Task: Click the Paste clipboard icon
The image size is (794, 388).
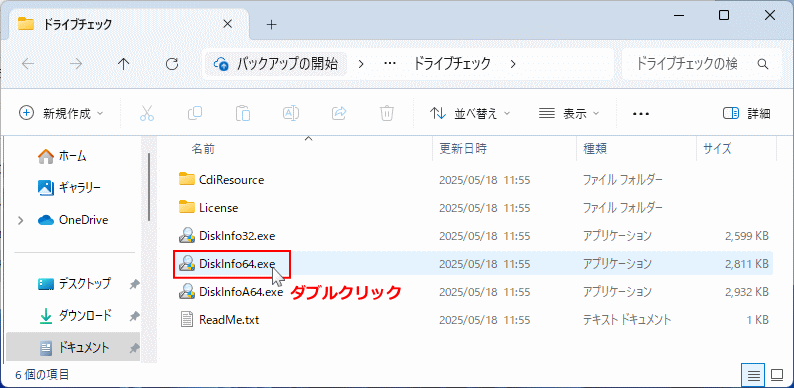Action: (x=243, y=113)
